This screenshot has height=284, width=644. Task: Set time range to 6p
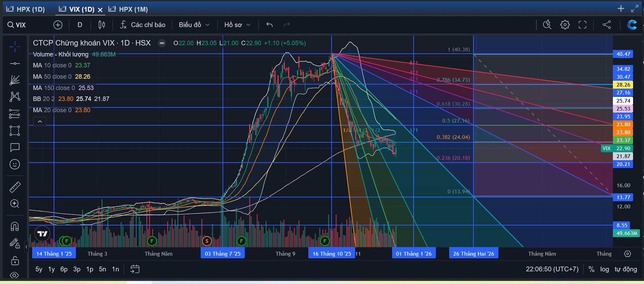tap(64, 269)
